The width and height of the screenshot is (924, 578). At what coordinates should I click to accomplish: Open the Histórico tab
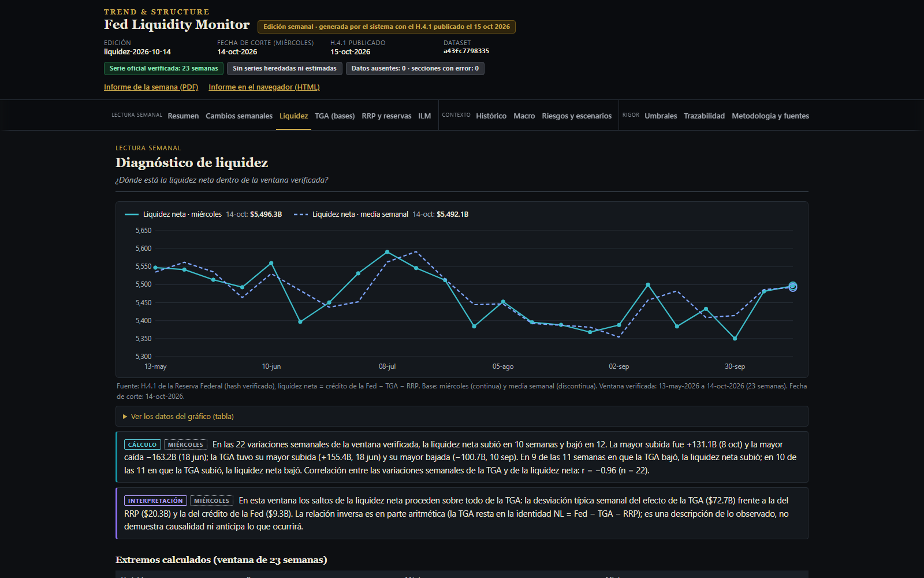tap(491, 116)
